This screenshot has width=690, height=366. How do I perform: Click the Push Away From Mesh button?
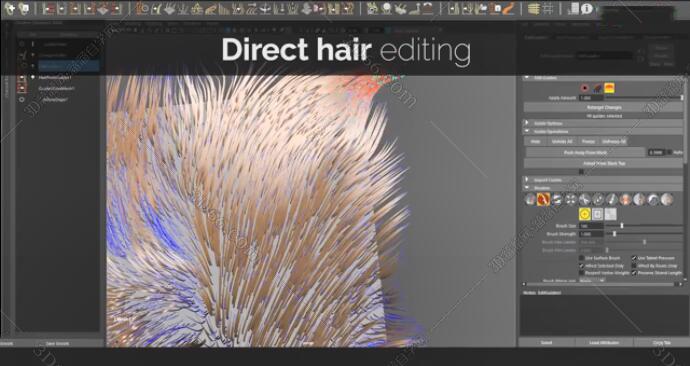585,152
